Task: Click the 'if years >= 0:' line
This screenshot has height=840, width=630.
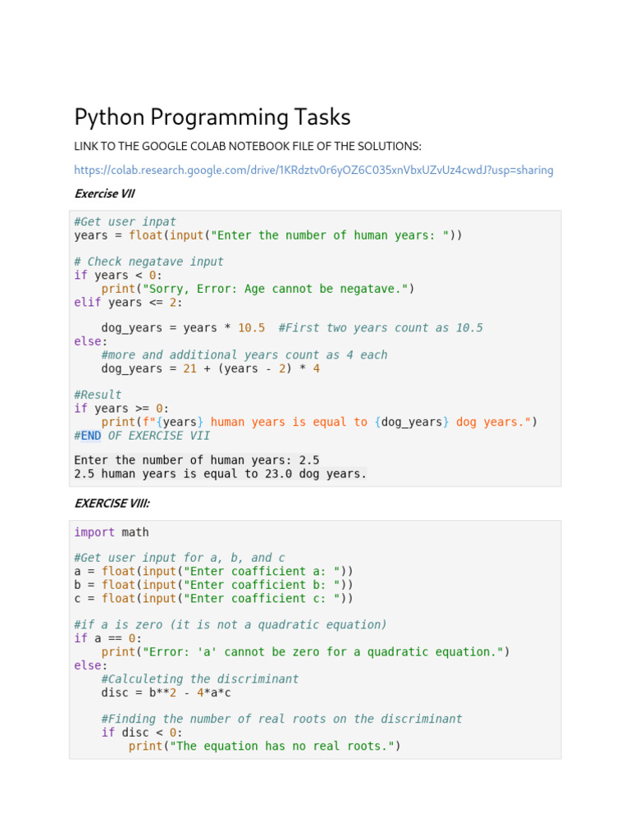Action: pyautogui.click(x=121, y=409)
